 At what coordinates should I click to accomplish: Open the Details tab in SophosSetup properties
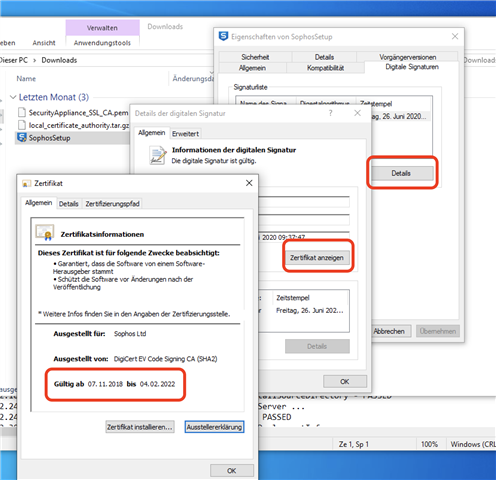(x=324, y=57)
